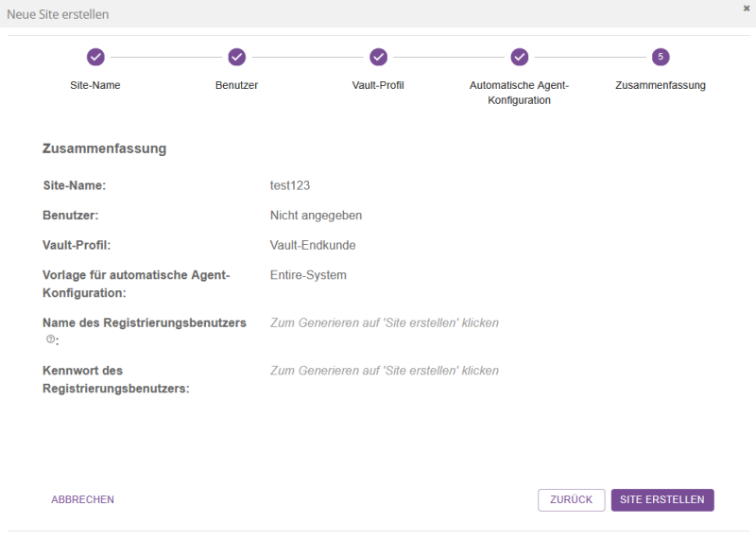This screenshot has width=756, height=539.
Task: Click the ZURÜCK button
Action: click(x=572, y=500)
